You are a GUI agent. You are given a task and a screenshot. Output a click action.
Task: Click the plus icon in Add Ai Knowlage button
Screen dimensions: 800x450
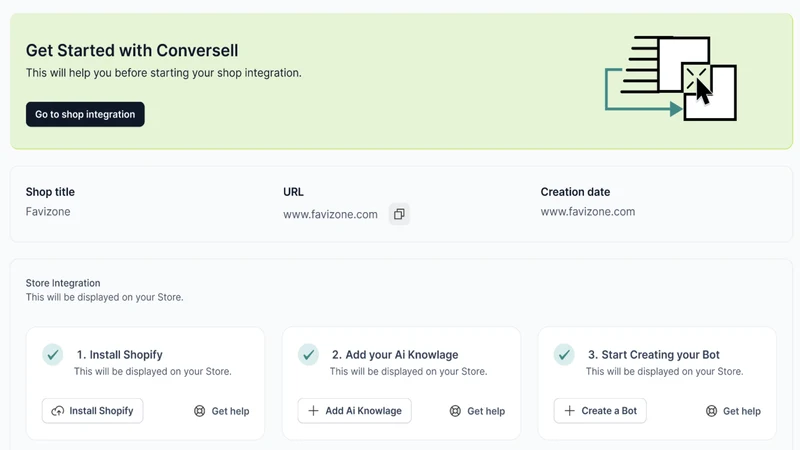pyautogui.click(x=313, y=411)
